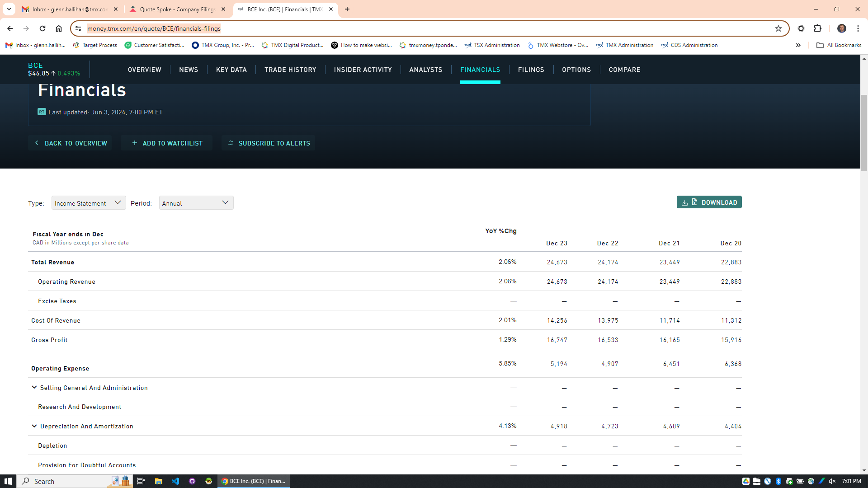Open the Chrome profile avatar
868x488 pixels.
coord(841,28)
